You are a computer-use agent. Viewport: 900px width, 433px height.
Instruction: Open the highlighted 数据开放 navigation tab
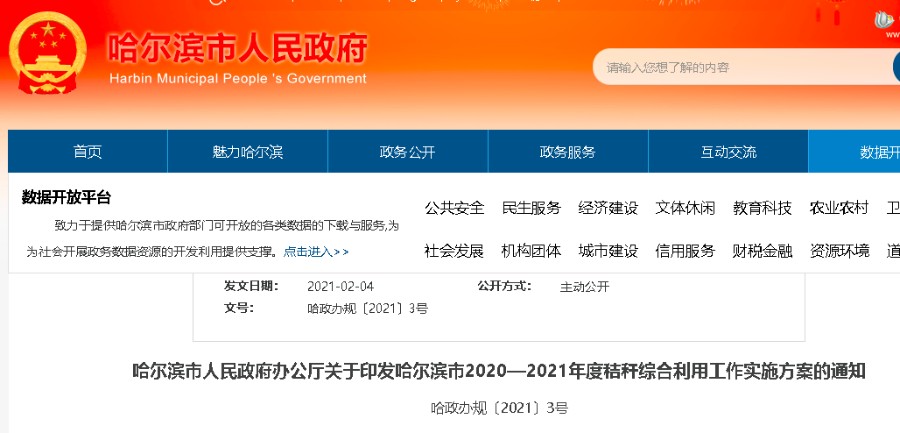[x=854, y=152]
